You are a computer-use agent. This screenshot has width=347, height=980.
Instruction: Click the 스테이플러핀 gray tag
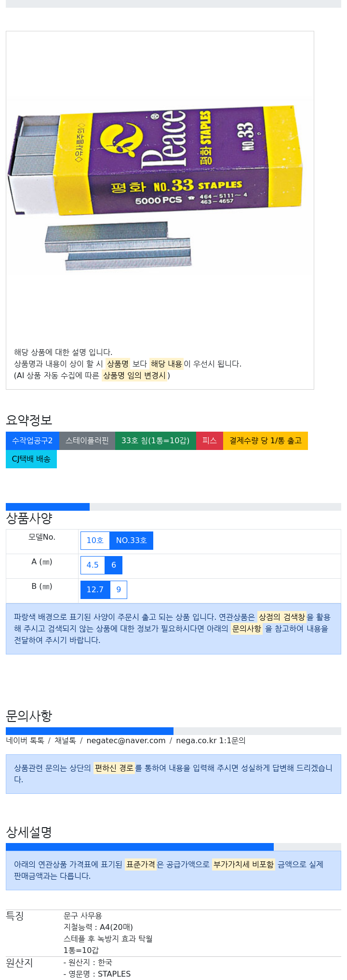point(87,441)
